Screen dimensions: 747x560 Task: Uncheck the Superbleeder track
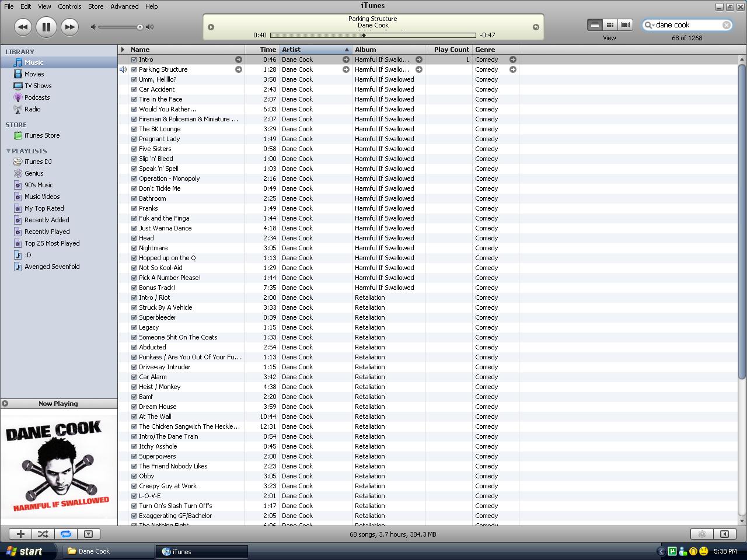coord(134,317)
